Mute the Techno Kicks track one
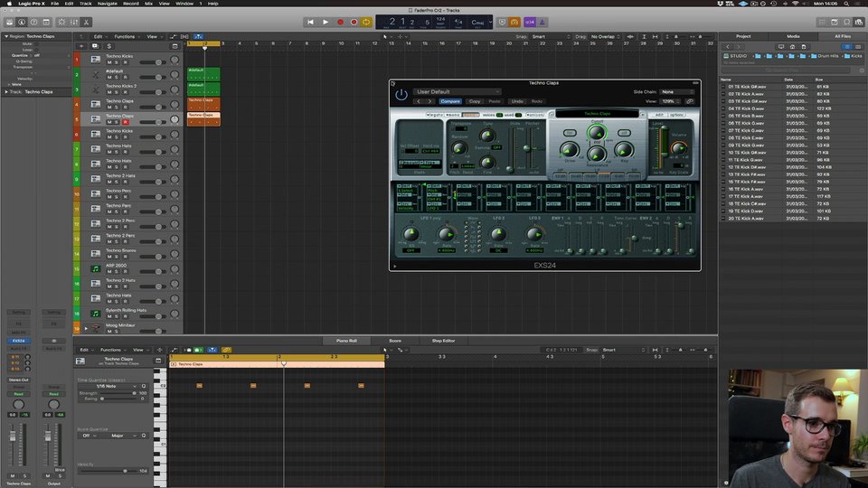The image size is (868, 488). pos(109,62)
